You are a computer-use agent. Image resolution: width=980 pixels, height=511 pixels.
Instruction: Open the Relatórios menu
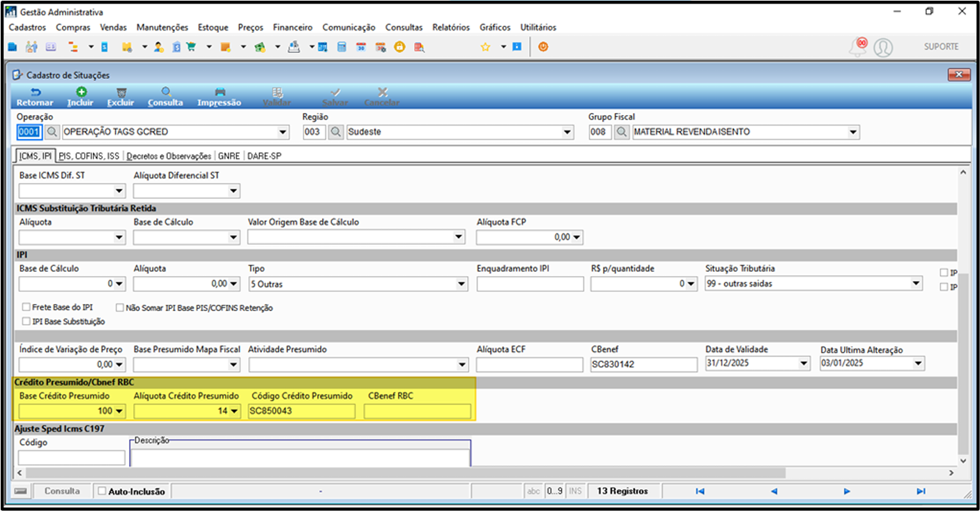(x=451, y=27)
